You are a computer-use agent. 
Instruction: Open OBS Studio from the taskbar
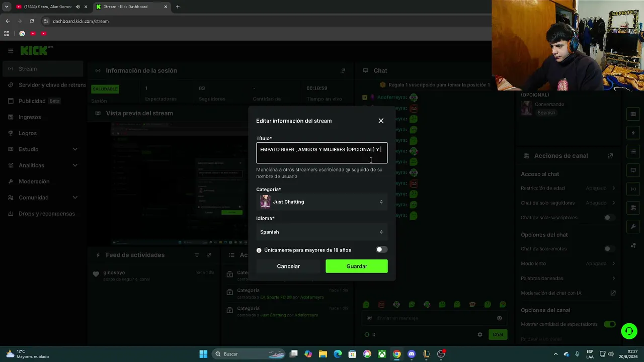(x=441, y=354)
